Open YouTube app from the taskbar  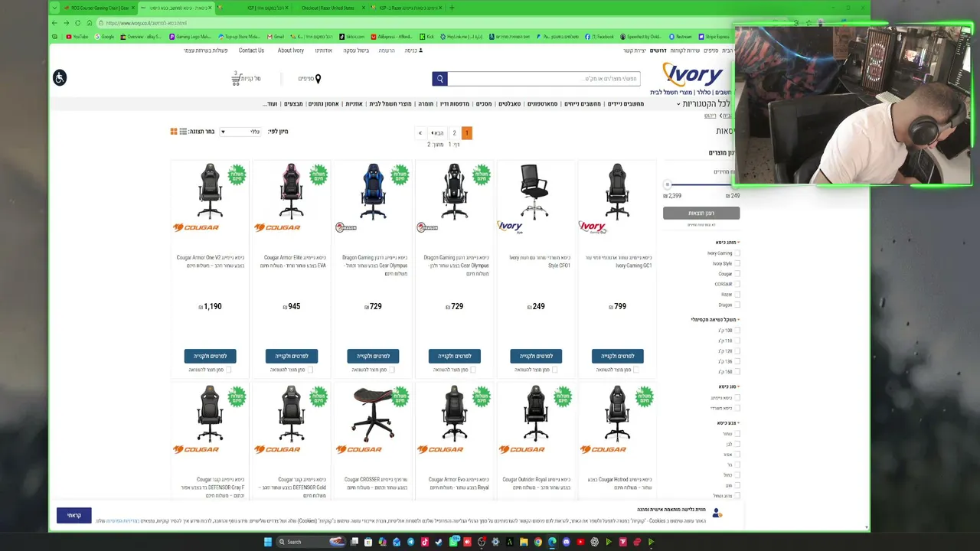580,542
